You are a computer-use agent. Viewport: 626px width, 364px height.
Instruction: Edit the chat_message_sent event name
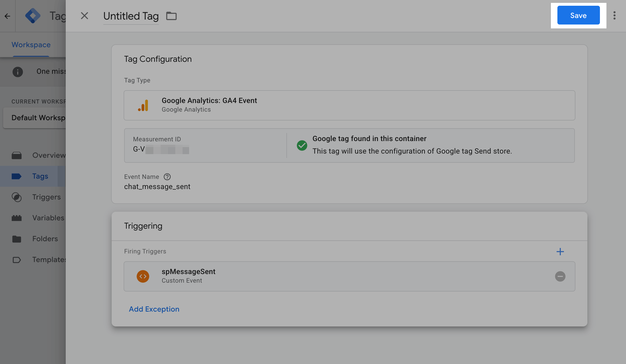[x=157, y=187]
